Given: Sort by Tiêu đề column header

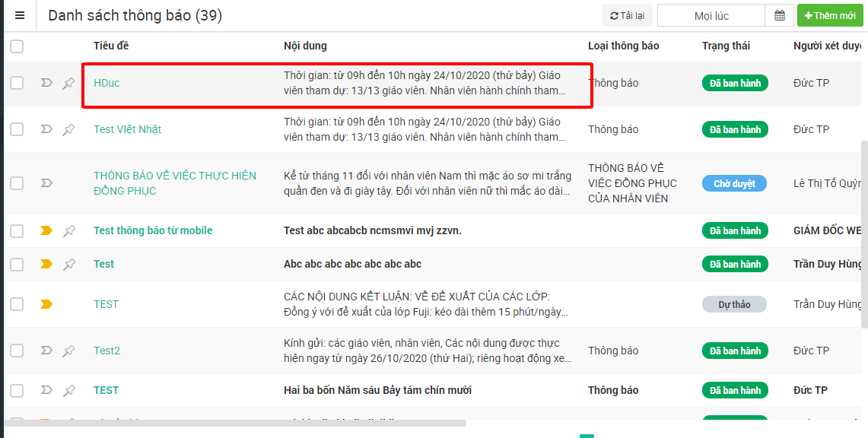Looking at the screenshot, I should tap(111, 46).
